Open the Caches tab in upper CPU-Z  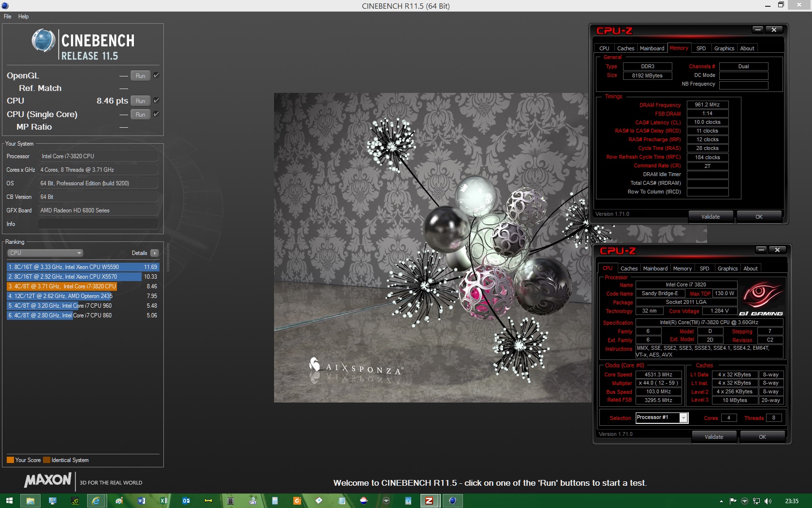pyautogui.click(x=625, y=48)
